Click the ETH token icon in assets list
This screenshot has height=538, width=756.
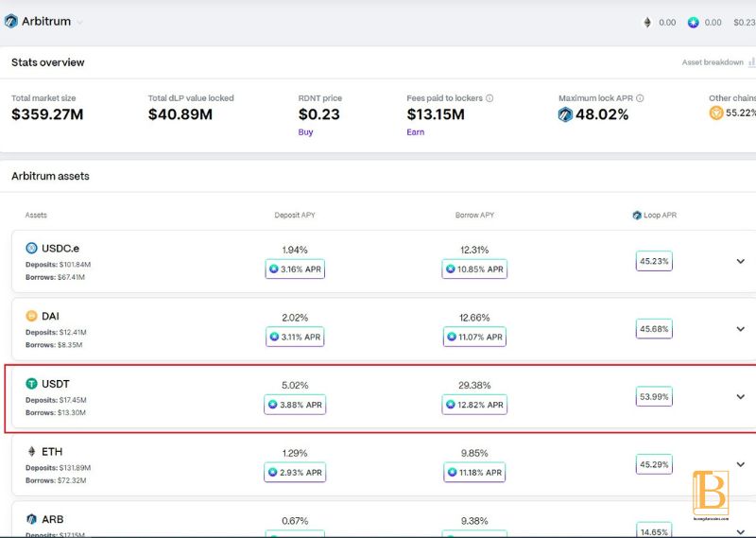click(x=31, y=452)
